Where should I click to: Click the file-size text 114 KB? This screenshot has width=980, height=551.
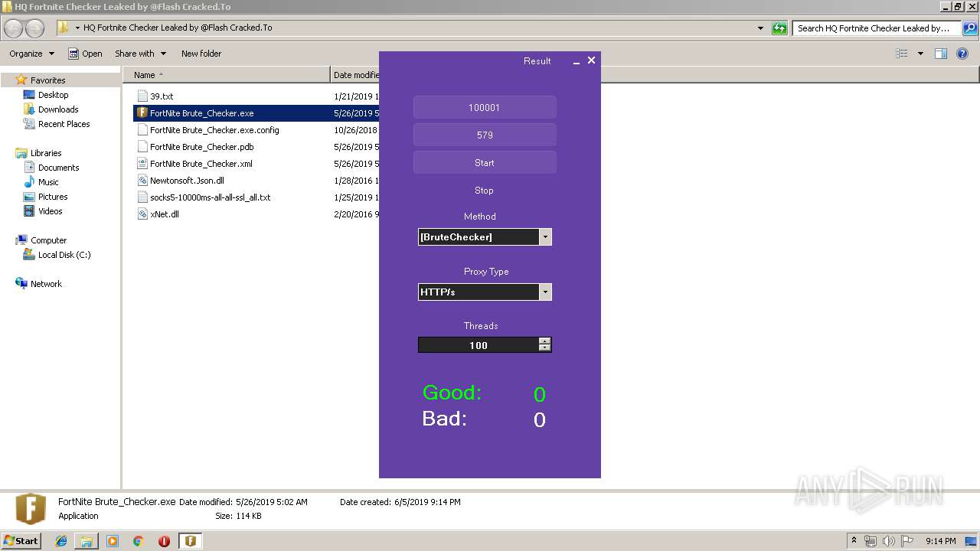click(250, 516)
